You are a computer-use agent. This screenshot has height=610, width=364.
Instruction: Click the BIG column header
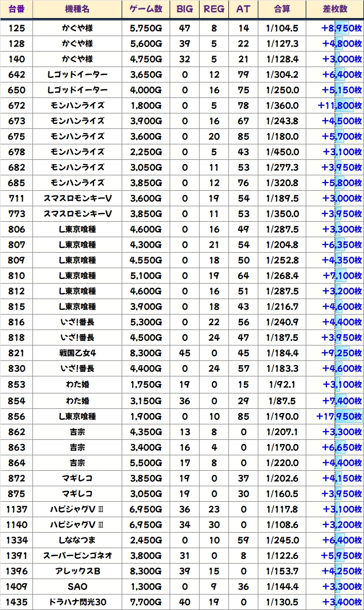coord(185,9)
